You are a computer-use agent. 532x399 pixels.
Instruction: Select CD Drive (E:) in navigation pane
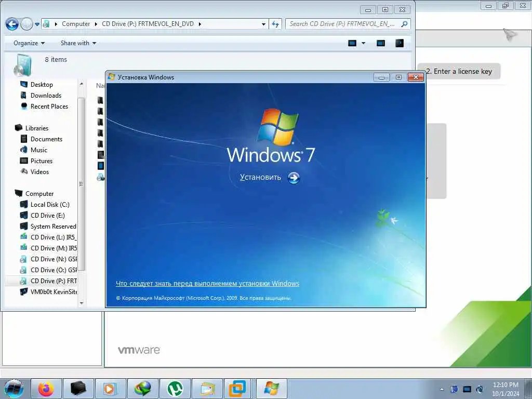coord(47,216)
